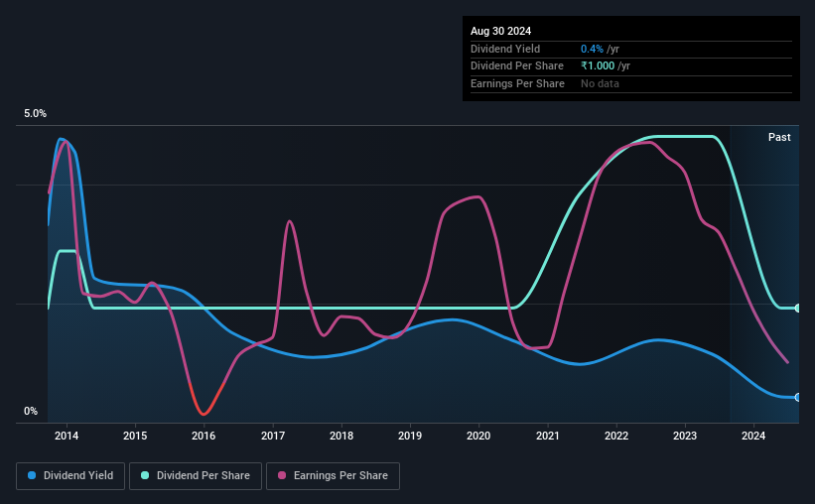Image resolution: width=815 pixels, height=504 pixels.
Task: Click the 2015 x-axis label
Action: coord(135,436)
